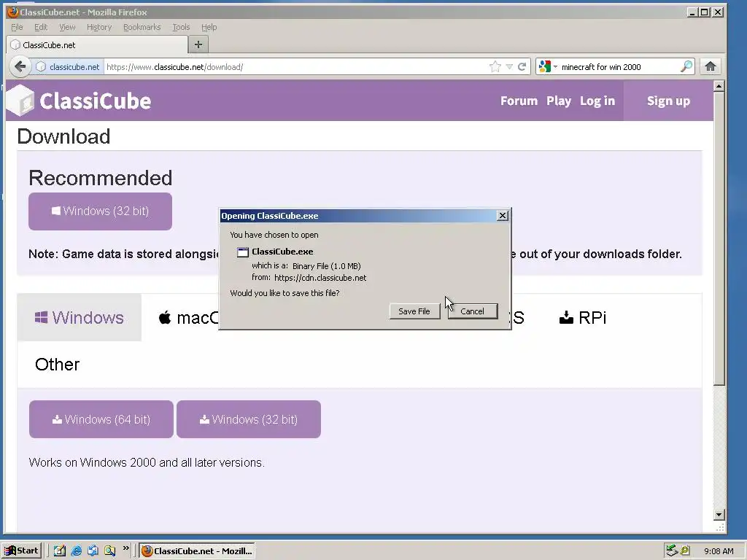Image resolution: width=747 pixels, height=560 pixels.
Task: Cancel the ClassiCube.exe download dialog
Action: coord(472,311)
